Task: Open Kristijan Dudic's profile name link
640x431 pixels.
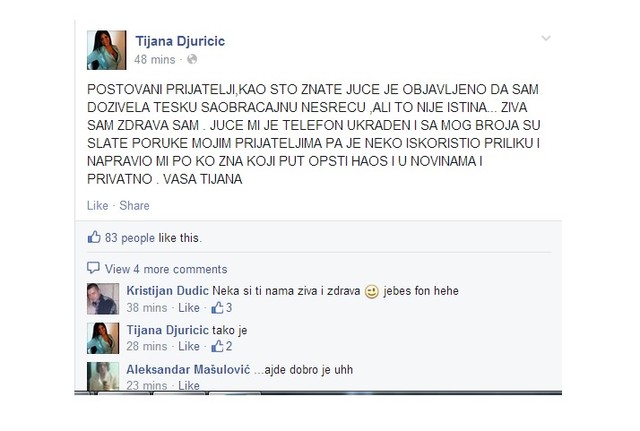Action: (x=167, y=291)
